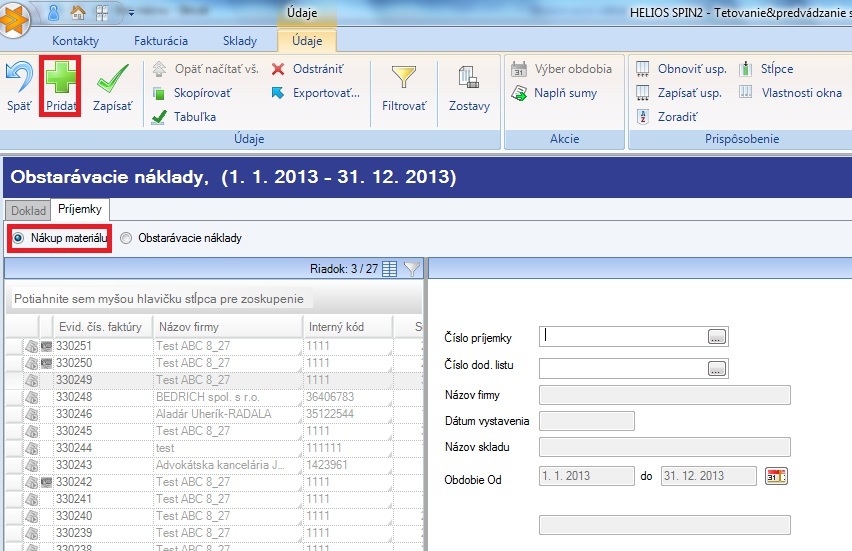
Task: Open the Číslo príjemky lookup ellipsis button
Action: point(717,337)
